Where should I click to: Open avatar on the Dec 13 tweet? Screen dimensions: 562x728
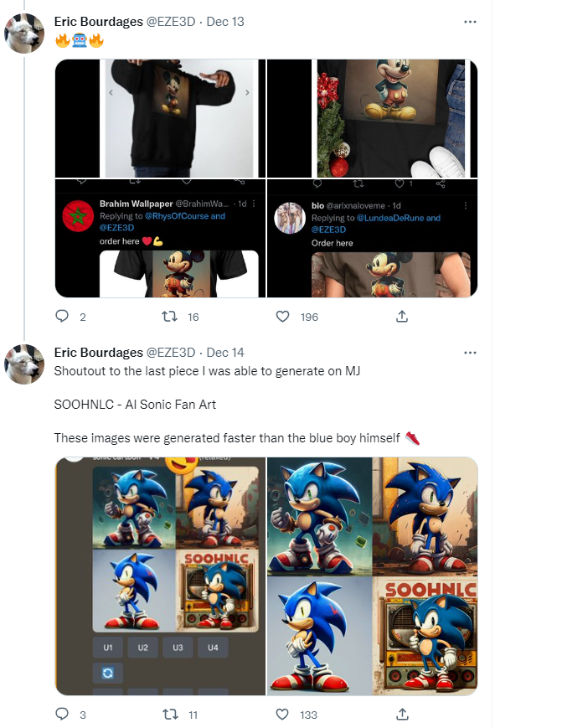pos(24,34)
